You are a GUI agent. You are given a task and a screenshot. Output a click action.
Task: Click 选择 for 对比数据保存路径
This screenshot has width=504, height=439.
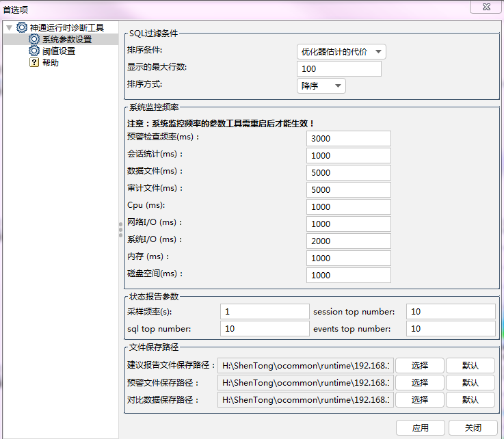419,399
